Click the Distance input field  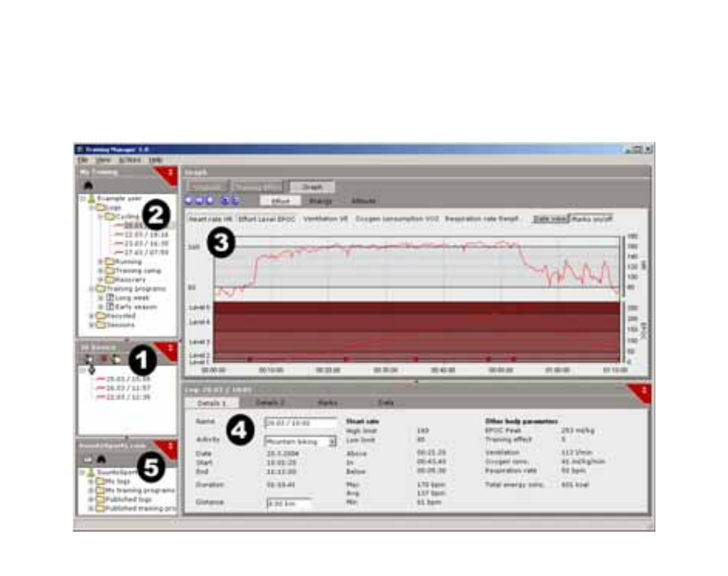point(290,504)
